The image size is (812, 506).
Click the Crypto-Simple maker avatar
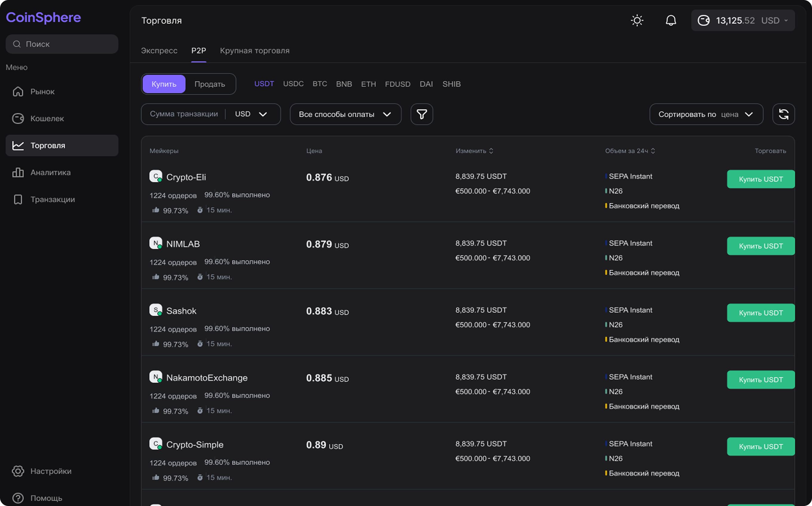pos(156,444)
